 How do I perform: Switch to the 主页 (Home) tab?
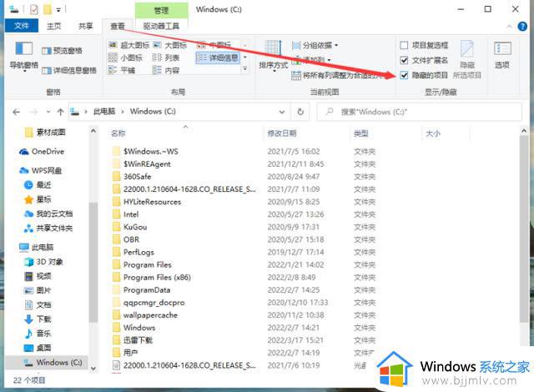point(53,26)
